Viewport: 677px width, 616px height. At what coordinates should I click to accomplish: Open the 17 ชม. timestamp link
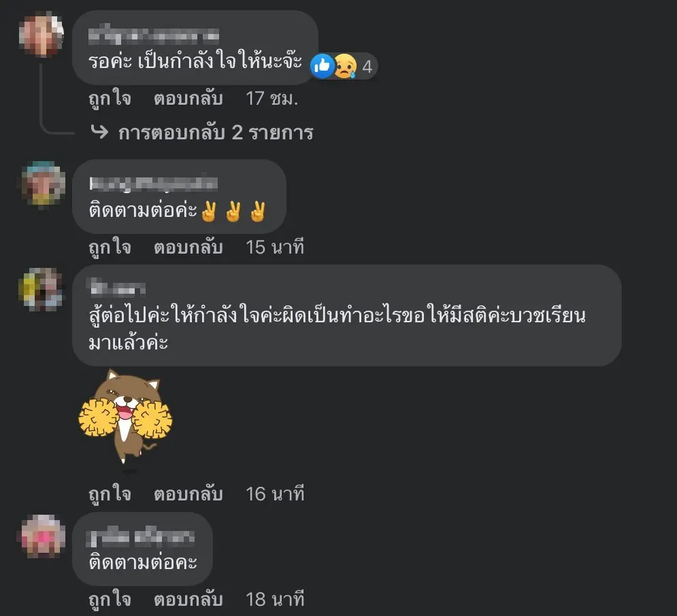[x=271, y=99]
